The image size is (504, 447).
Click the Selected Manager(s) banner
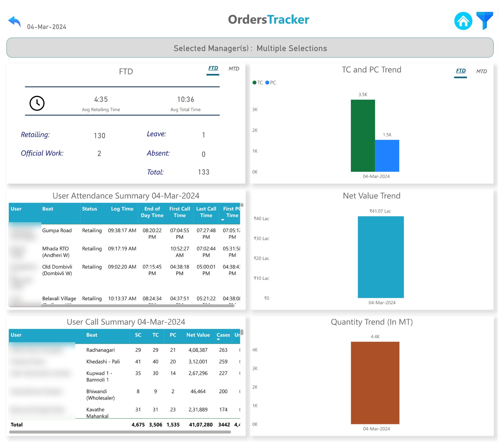[x=250, y=48]
